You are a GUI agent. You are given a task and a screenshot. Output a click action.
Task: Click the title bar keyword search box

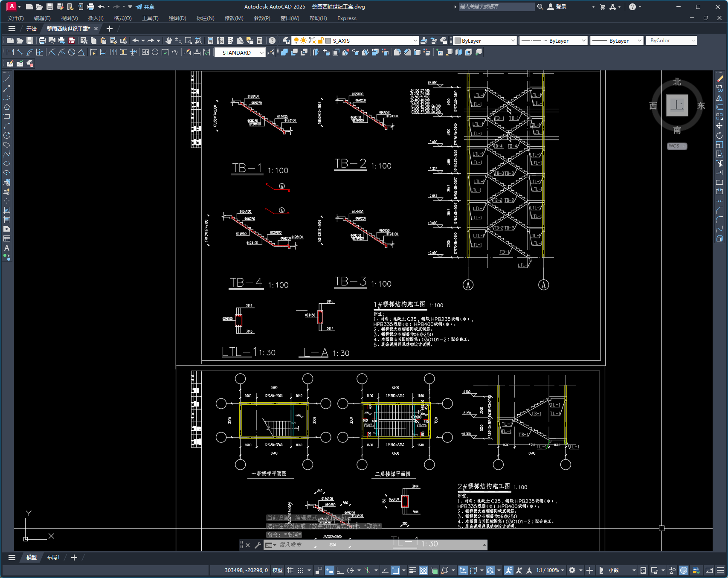[496, 7]
